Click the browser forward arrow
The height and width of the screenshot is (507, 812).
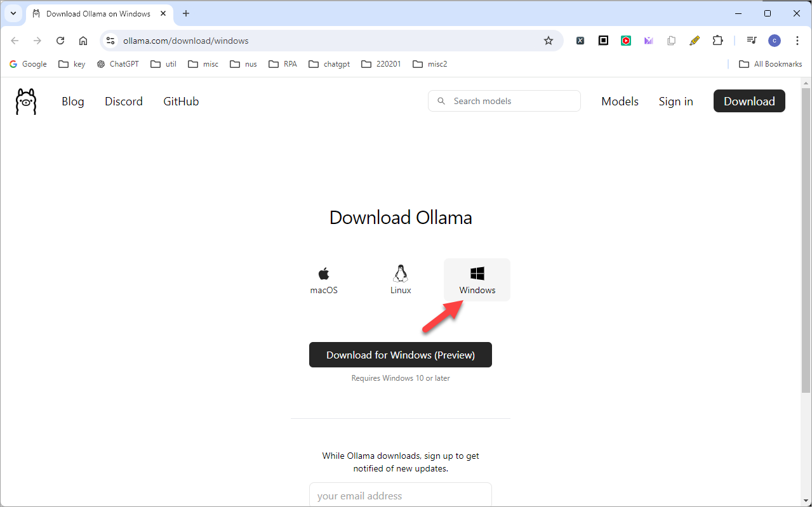click(37, 41)
